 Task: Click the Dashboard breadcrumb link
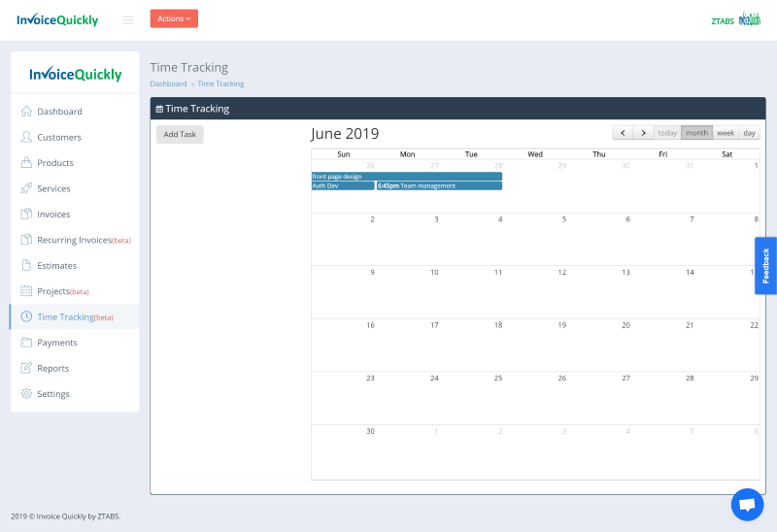coord(168,84)
